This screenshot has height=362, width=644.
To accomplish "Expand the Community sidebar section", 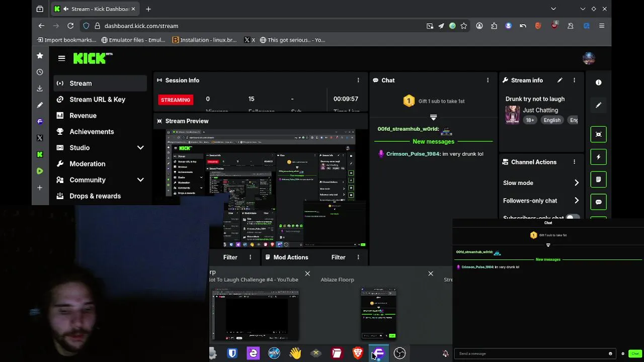I will coord(140,180).
